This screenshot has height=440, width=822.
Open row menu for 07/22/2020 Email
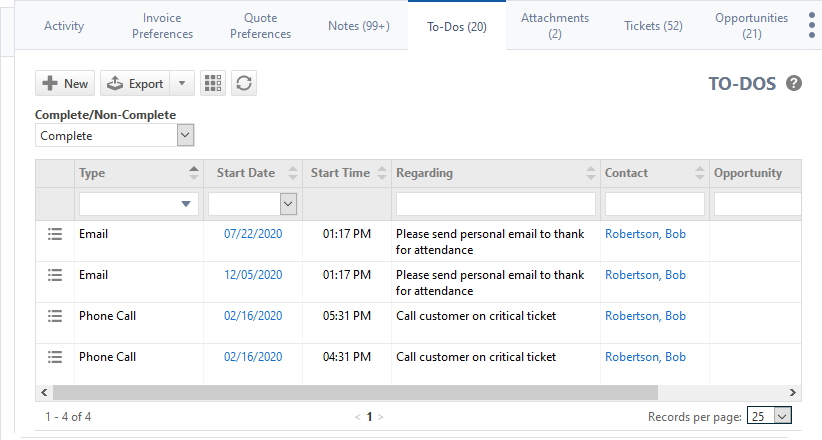[x=55, y=234]
